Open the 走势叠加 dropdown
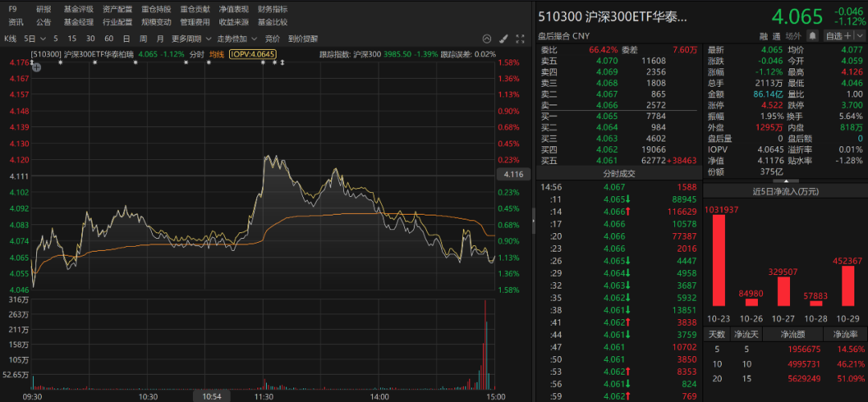This screenshot has height=402, width=868. pyautogui.click(x=236, y=39)
